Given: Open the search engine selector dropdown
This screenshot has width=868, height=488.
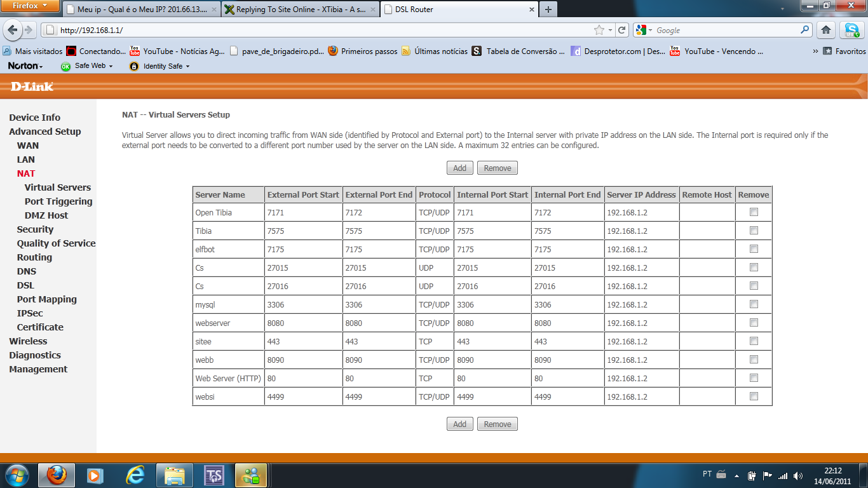Looking at the screenshot, I should click(651, 30).
